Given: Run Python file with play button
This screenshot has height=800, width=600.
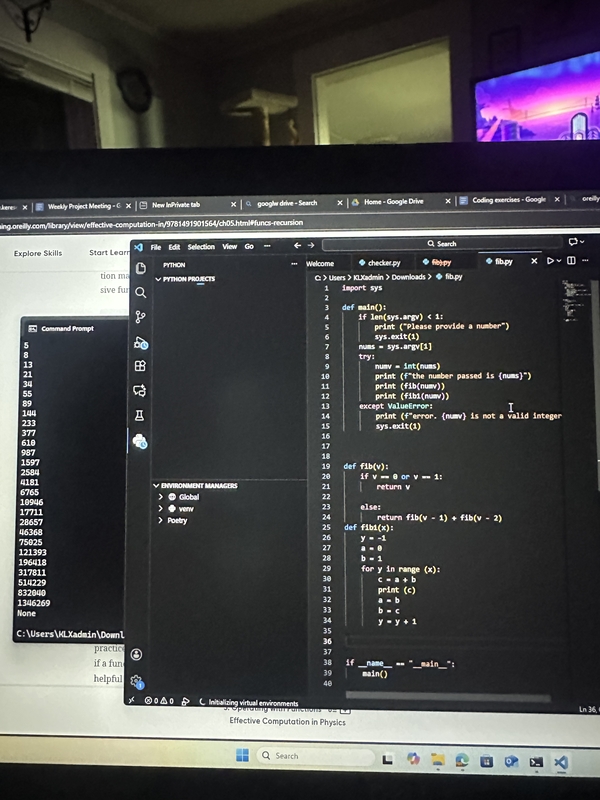Looking at the screenshot, I should point(550,262).
